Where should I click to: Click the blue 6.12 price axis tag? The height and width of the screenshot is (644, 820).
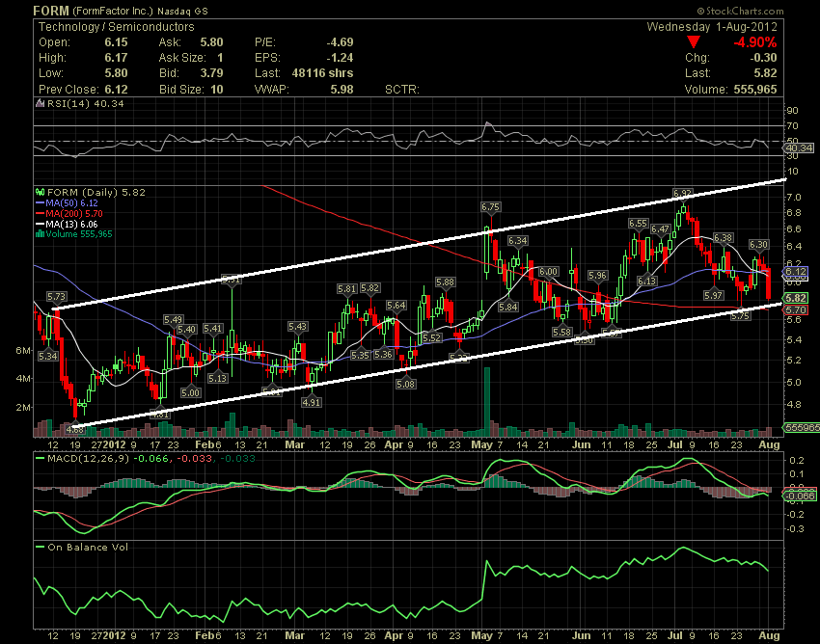pos(796,271)
